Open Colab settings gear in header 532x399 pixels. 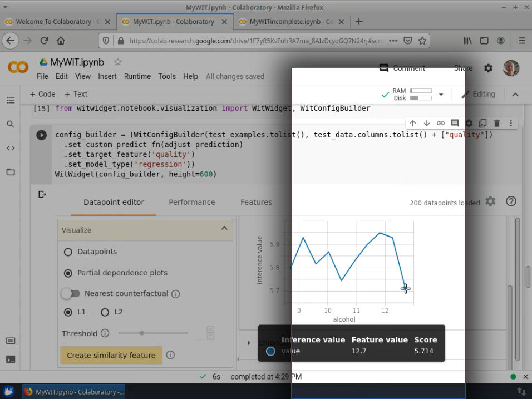tap(488, 68)
